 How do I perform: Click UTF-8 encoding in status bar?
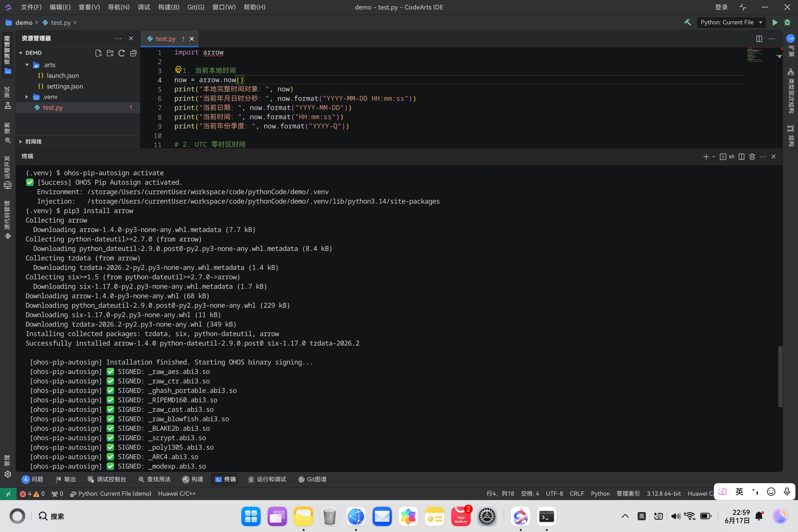coord(555,494)
